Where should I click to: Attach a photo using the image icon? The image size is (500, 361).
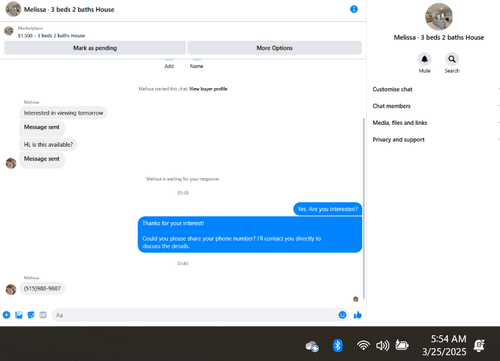tap(19, 315)
